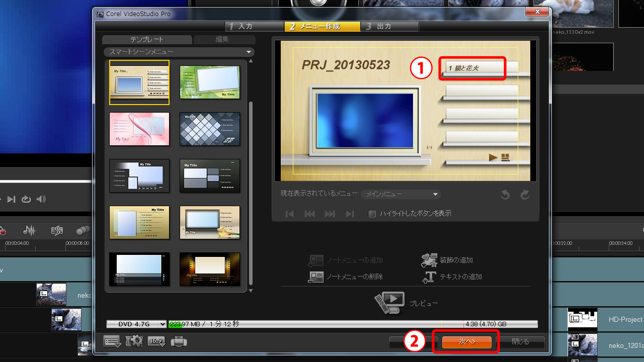Open project settings gear icon at bottom
This screenshot has width=644, height=362.
pyautogui.click(x=134, y=341)
